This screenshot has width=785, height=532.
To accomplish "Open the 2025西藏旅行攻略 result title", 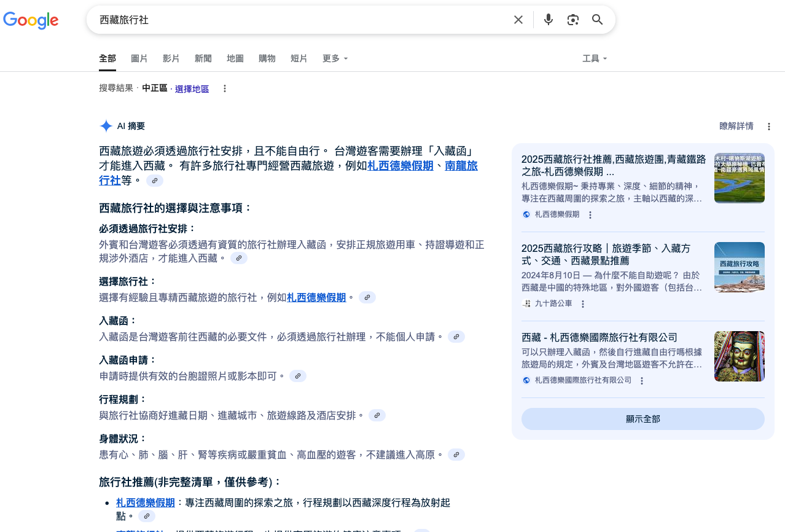I will point(606,254).
